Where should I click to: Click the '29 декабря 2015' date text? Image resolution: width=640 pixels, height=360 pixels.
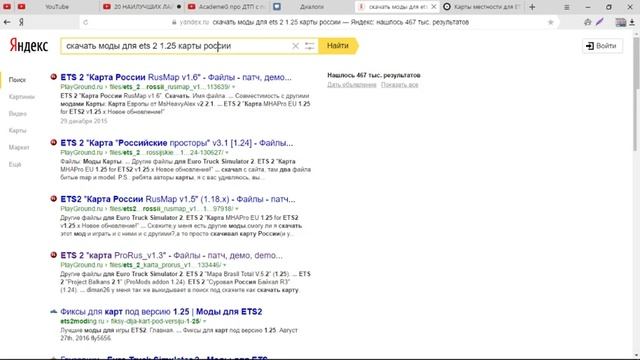click(84, 121)
